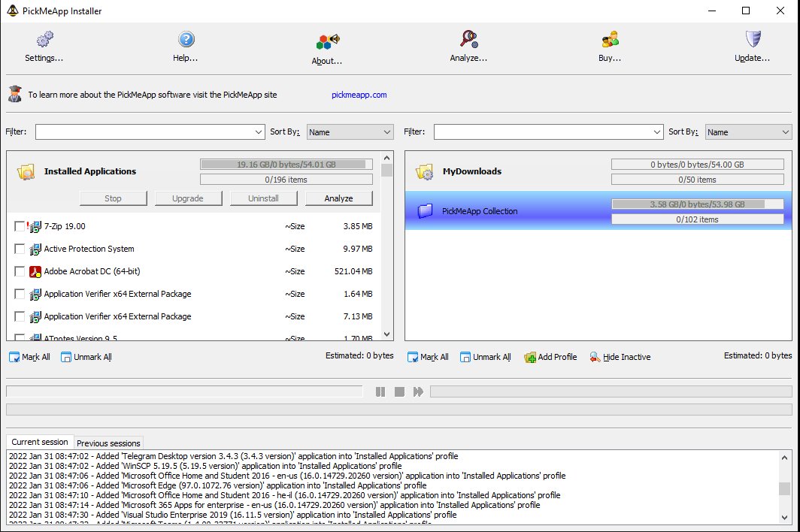800x532 pixels.
Task: Click the PickMeApp Installer title bar icon
Action: coord(12,11)
